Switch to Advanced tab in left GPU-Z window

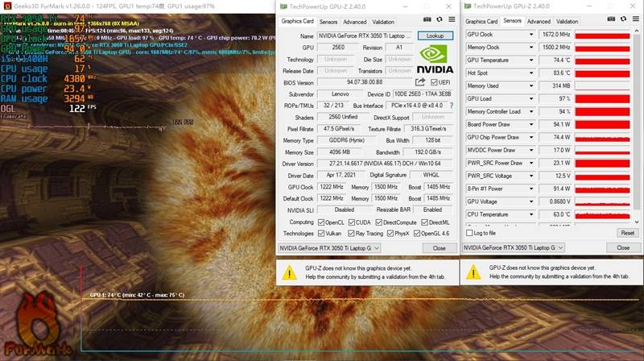point(354,22)
